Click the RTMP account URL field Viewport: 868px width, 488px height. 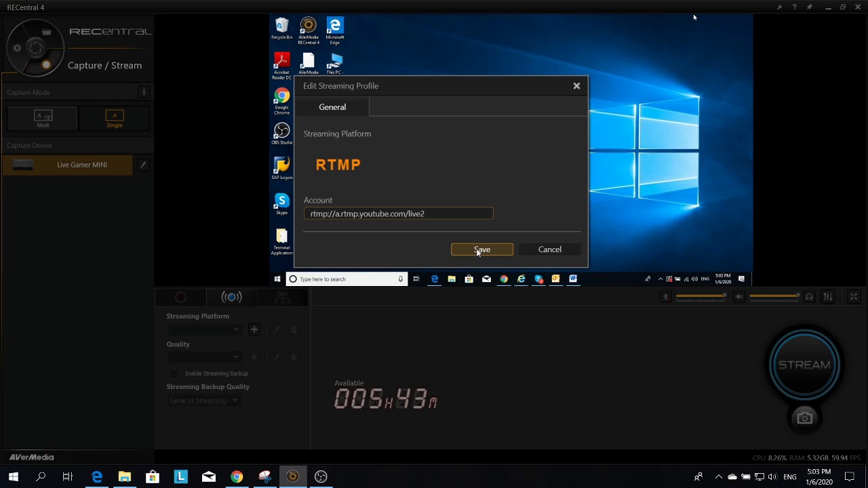(399, 213)
